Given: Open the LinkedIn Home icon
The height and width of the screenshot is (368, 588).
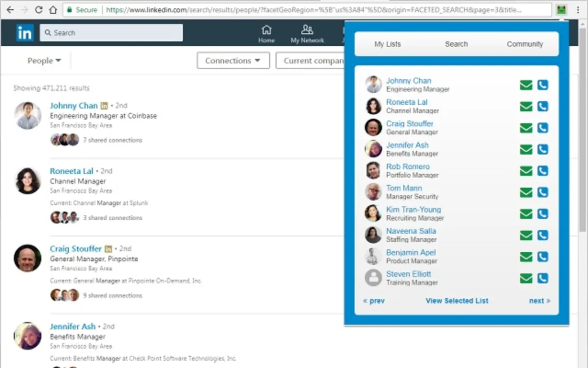Looking at the screenshot, I should (267, 34).
